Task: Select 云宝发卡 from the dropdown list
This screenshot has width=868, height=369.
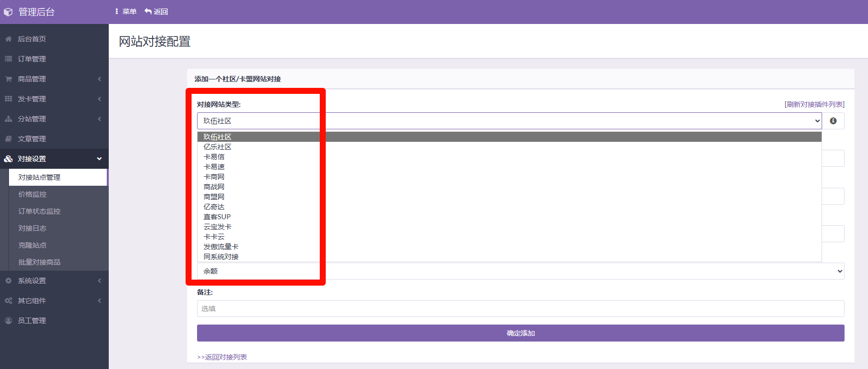Action: [x=509, y=227]
